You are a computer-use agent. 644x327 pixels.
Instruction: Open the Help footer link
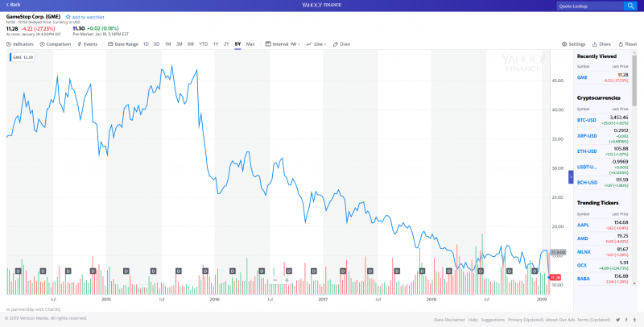(x=473, y=320)
